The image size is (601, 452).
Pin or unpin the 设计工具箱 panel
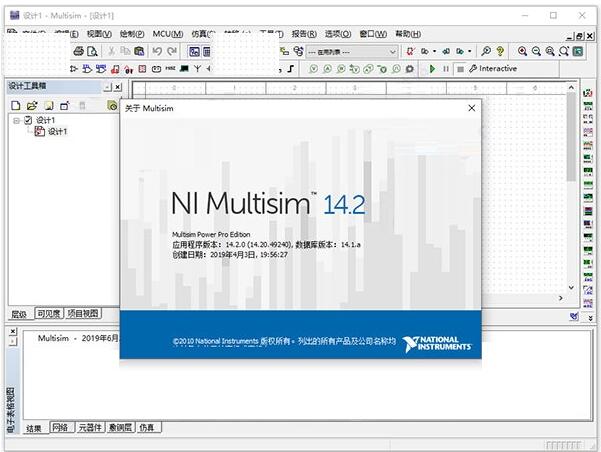pyautogui.click(x=107, y=87)
